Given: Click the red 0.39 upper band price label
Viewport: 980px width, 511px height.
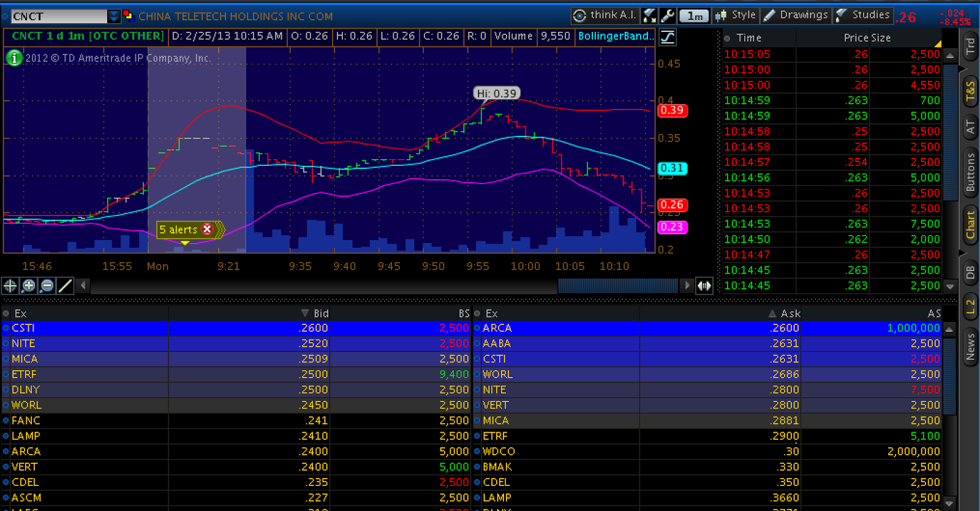Looking at the screenshot, I should point(672,110).
